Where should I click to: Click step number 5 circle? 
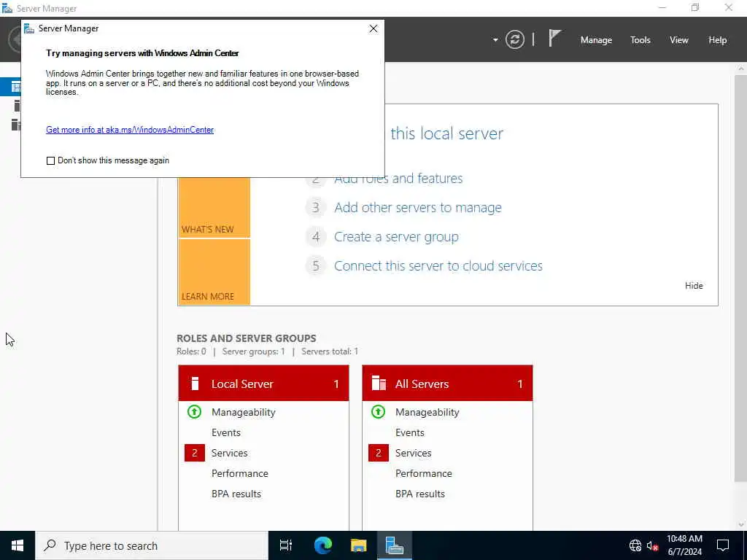pos(315,265)
